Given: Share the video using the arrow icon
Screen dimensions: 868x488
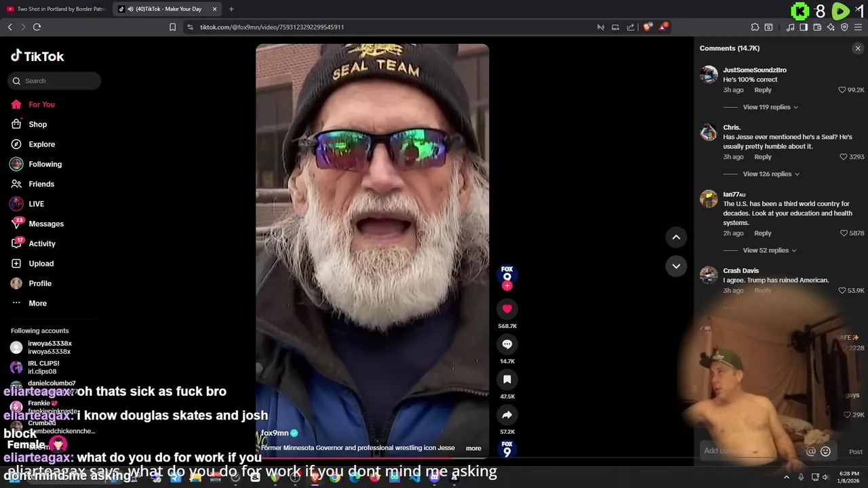Looking at the screenshot, I should pos(507,415).
